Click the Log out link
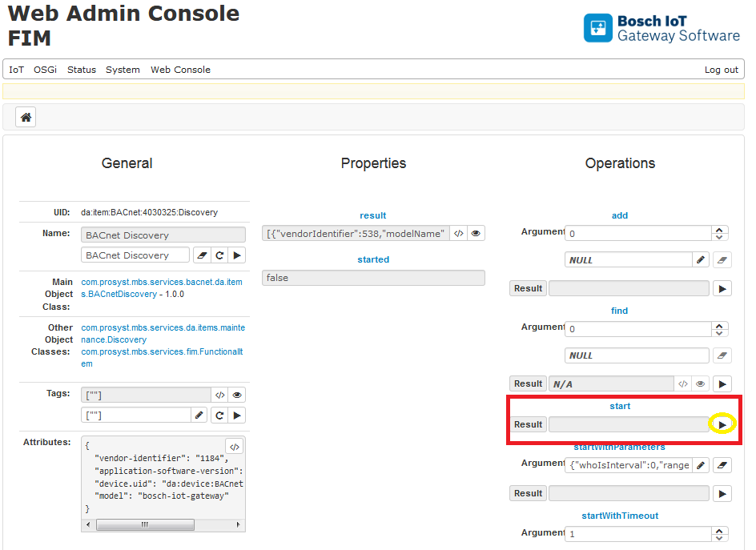756x550 pixels. 721,70
